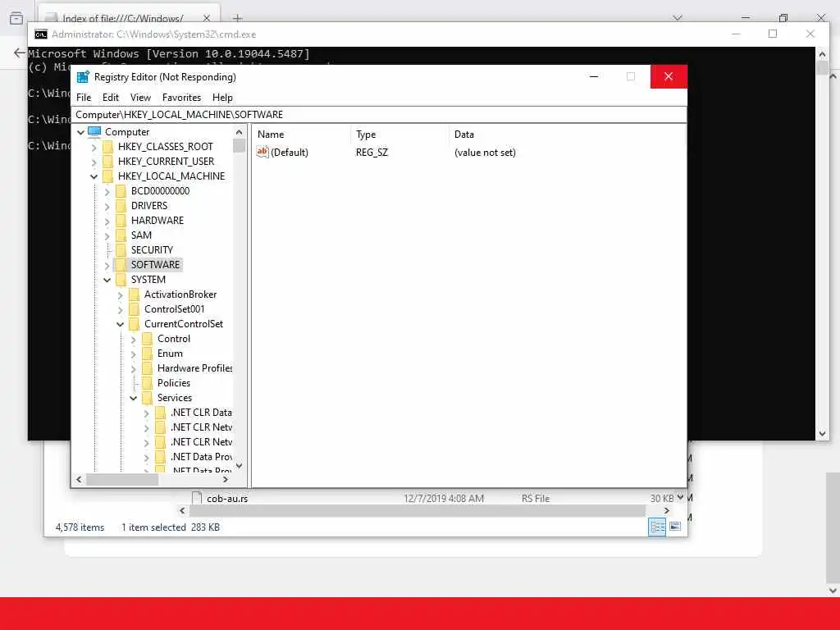Expand the SAM key
Screen dimensions: 840x630
107,235
